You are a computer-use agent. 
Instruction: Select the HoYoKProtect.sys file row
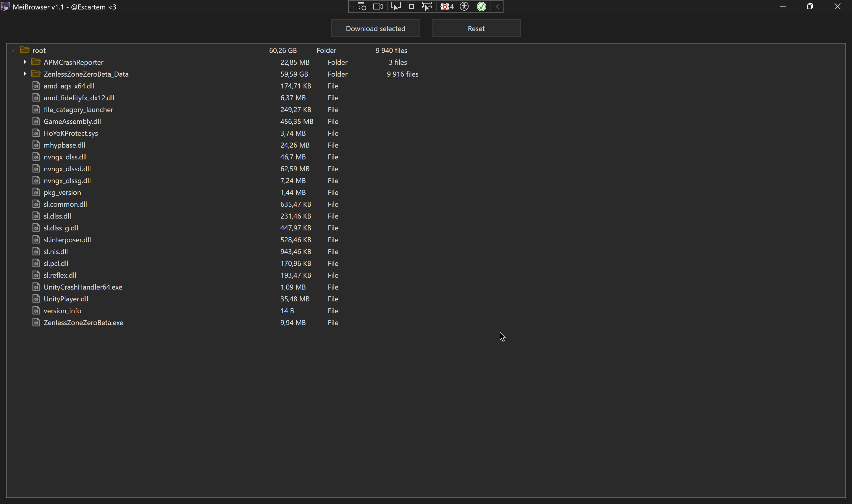point(71,133)
